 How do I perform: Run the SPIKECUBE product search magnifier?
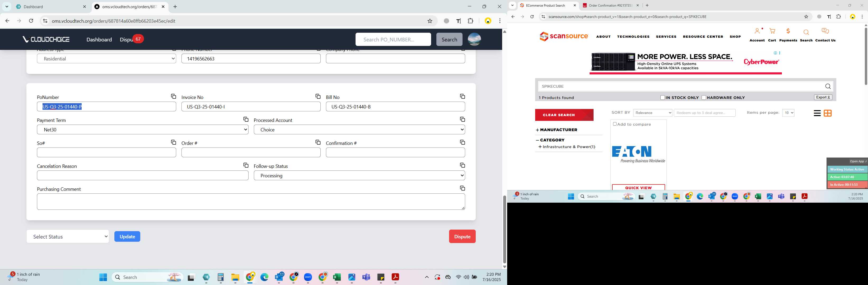coord(828,87)
